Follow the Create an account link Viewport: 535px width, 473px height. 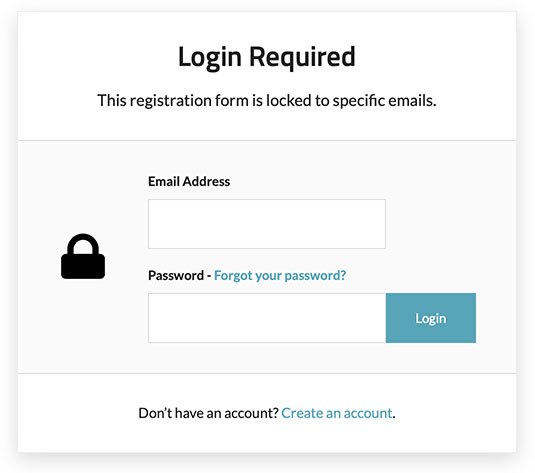pyautogui.click(x=336, y=413)
